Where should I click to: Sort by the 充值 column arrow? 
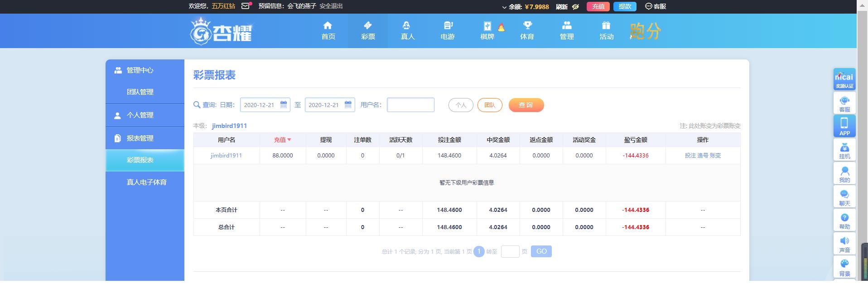(x=289, y=140)
